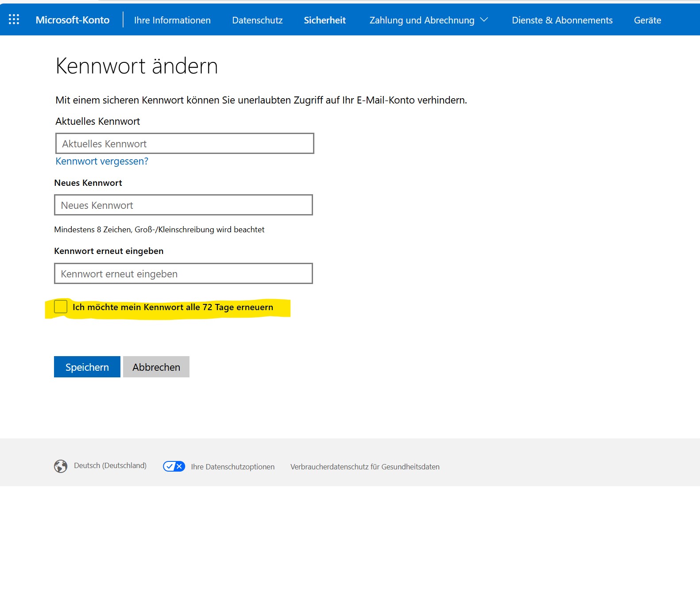This screenshot has height=603, width=700.
Task: Expand the Zahlung und Abrechnung dropdown
Action: pyautogui.click(x=429, y=20)
